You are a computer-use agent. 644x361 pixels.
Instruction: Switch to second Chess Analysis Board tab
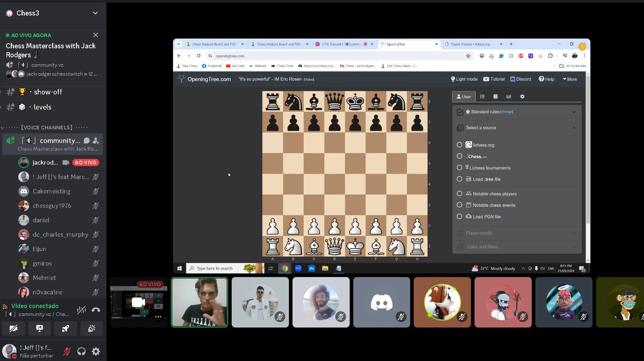click(x=280, y=44)
